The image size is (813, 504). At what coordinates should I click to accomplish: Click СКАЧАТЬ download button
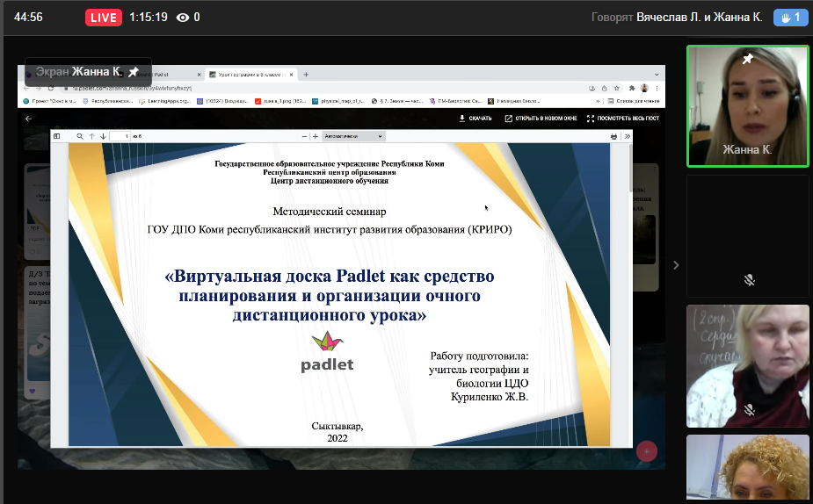(x=475, y=119)
